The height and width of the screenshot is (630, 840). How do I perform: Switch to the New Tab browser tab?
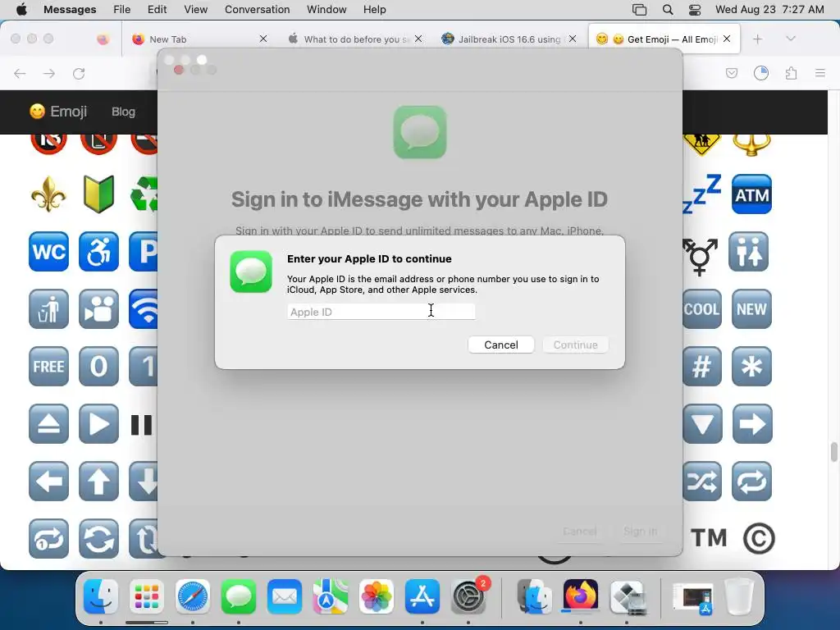[x=199, y=39]
